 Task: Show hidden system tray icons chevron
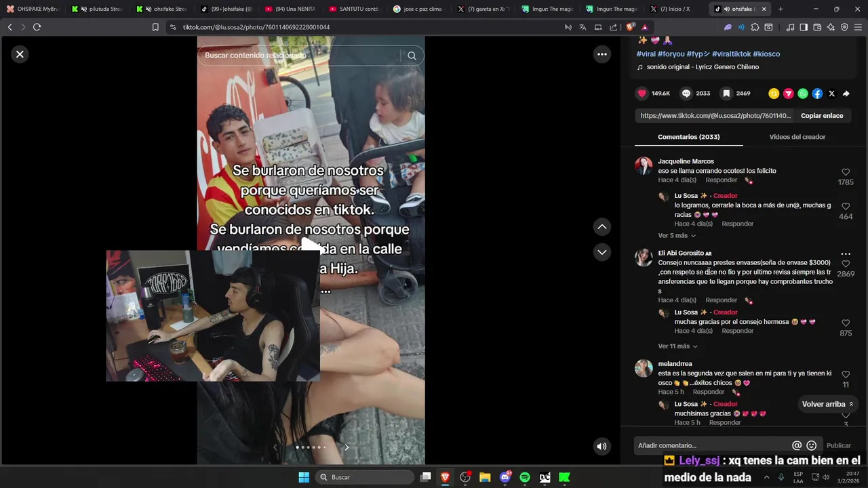766,477
